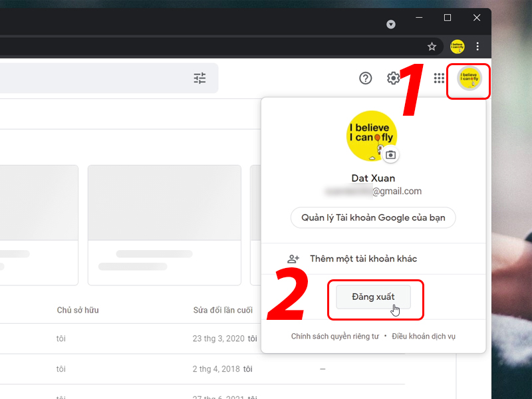Click the browser profile avatar in toolbar
The image size is (532, 399).
[456, 46]
